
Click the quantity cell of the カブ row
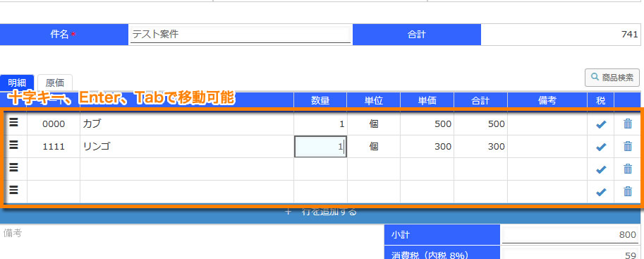(320, 124)
